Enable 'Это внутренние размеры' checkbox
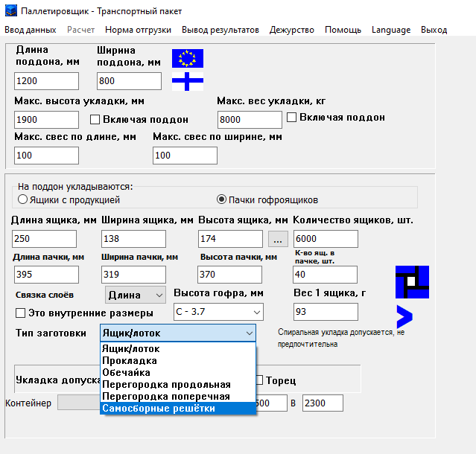The image size is (476, 454). (x=20, y=313)
